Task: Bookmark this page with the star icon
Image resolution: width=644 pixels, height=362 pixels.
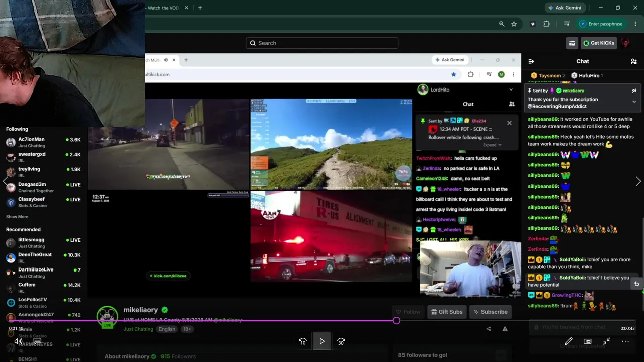Action: [514, 24]
